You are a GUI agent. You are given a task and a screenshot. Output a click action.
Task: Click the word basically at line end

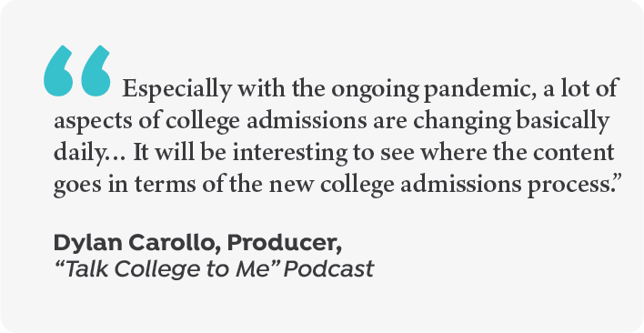[x=562, y=122]
